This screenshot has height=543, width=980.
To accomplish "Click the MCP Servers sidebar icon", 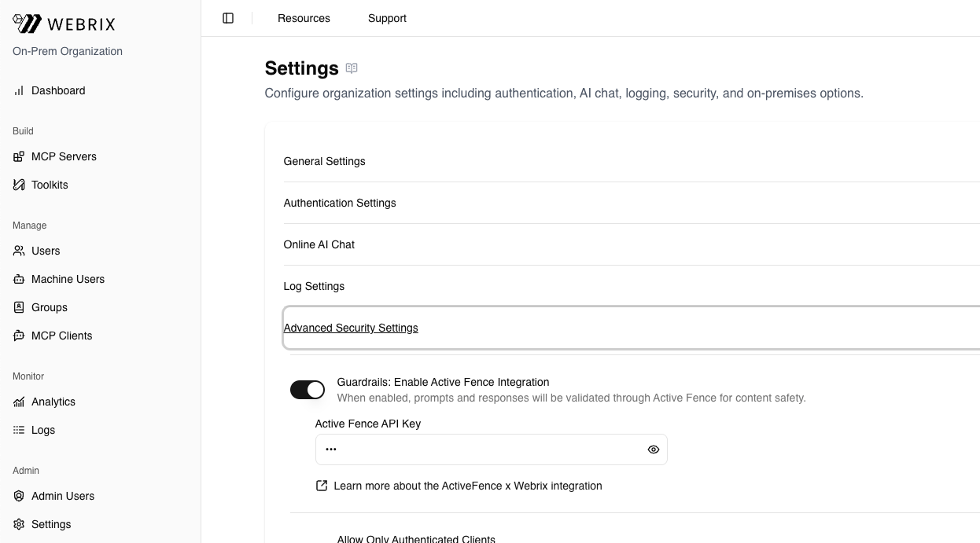I will [x=19, y=156].
